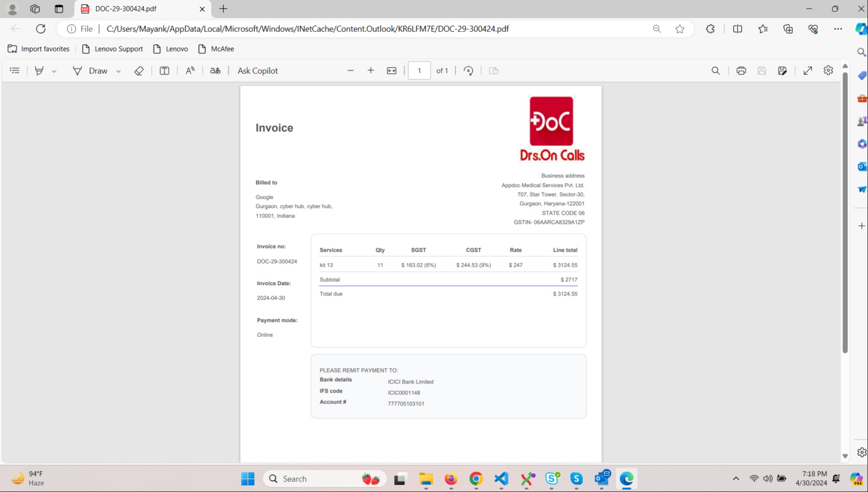Toggle Page view layout
The height and width of the screenshot is (492, 868).
493,71
